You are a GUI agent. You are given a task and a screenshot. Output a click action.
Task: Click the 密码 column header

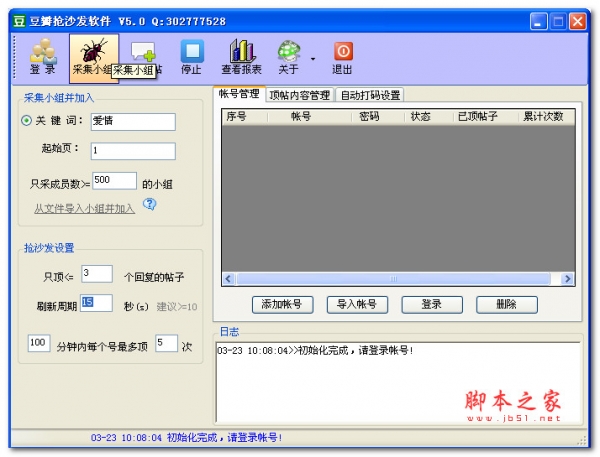coord(378,116)
